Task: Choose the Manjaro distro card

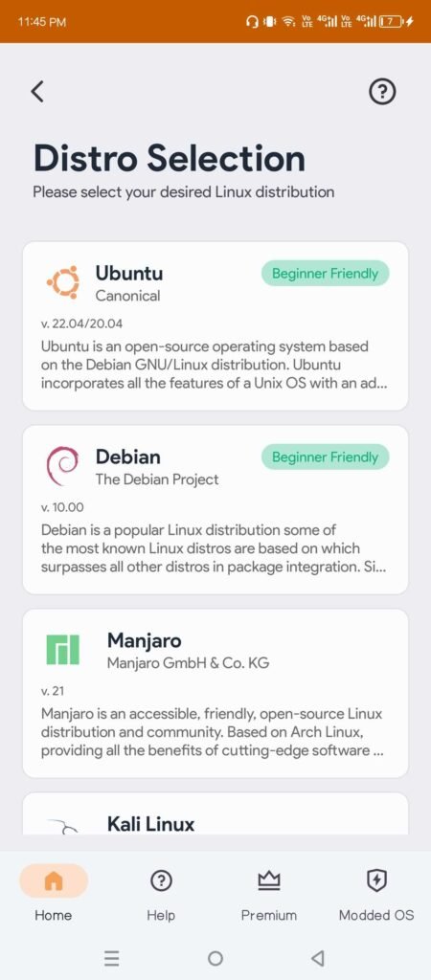Action: pos(215,693)
